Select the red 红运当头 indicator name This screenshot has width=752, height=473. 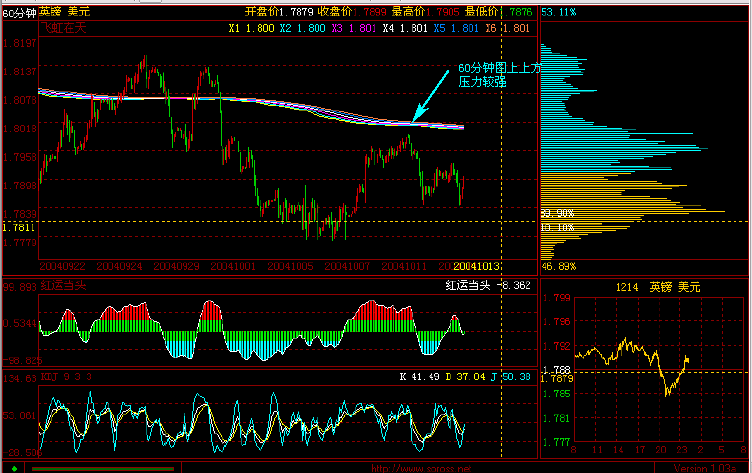coord(63,285)
